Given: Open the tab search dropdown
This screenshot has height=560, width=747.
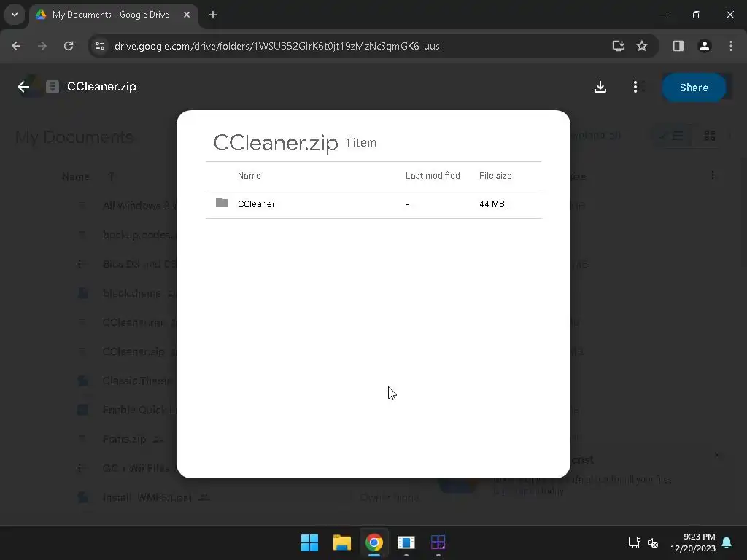Looking at the screenshot, I should pos(15,15).
